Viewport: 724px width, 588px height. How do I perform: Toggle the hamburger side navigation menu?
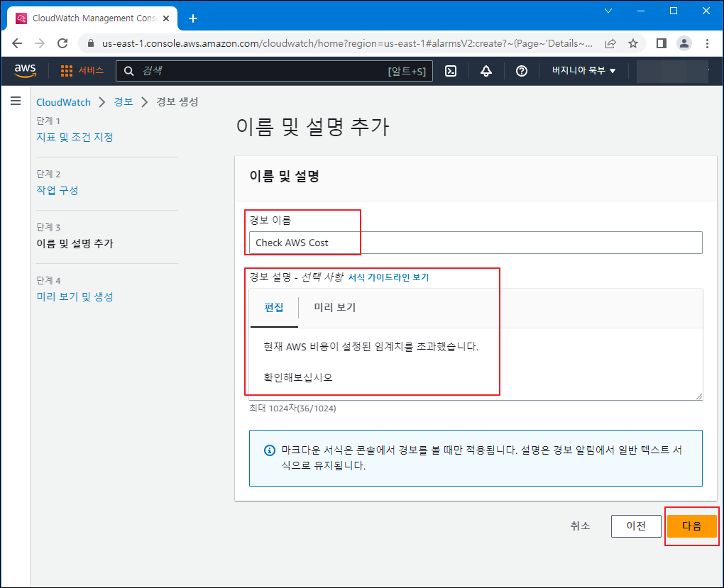pyautogui.click(x=16, y=101)
